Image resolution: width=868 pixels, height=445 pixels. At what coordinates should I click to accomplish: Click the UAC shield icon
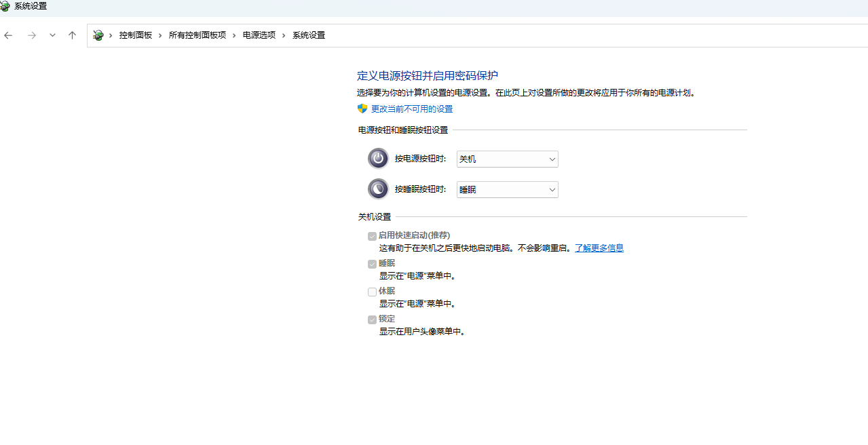coord(362,109)
